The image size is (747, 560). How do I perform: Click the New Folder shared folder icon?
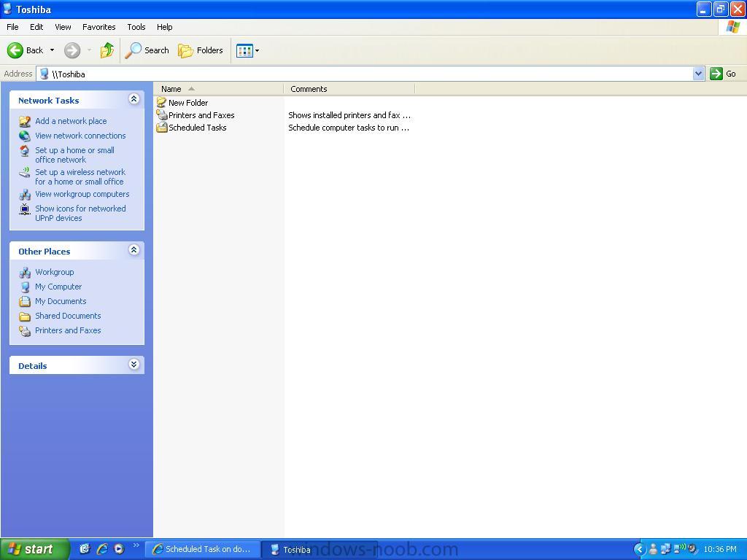[162, 102]
